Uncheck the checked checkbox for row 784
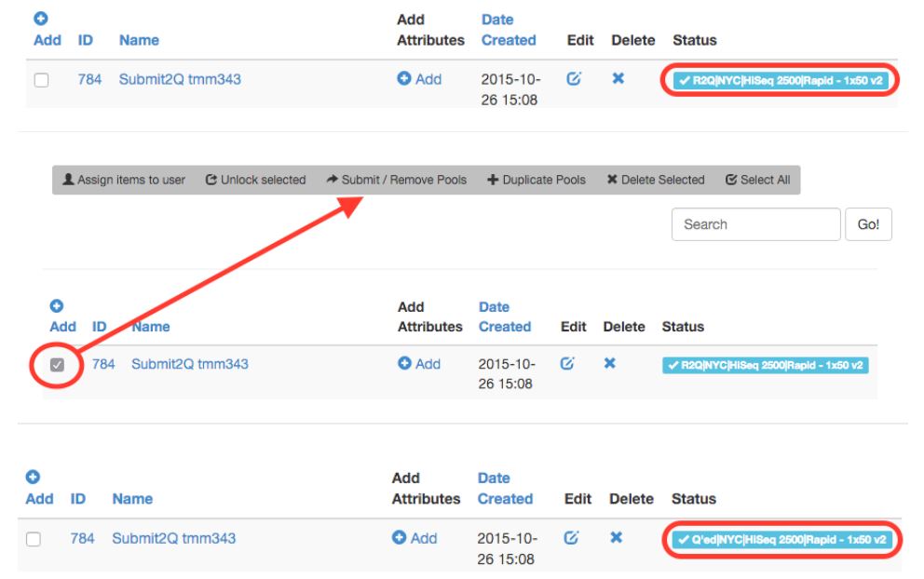The width and height of the screenshot is (924, 579). click(x=57, y=365)
